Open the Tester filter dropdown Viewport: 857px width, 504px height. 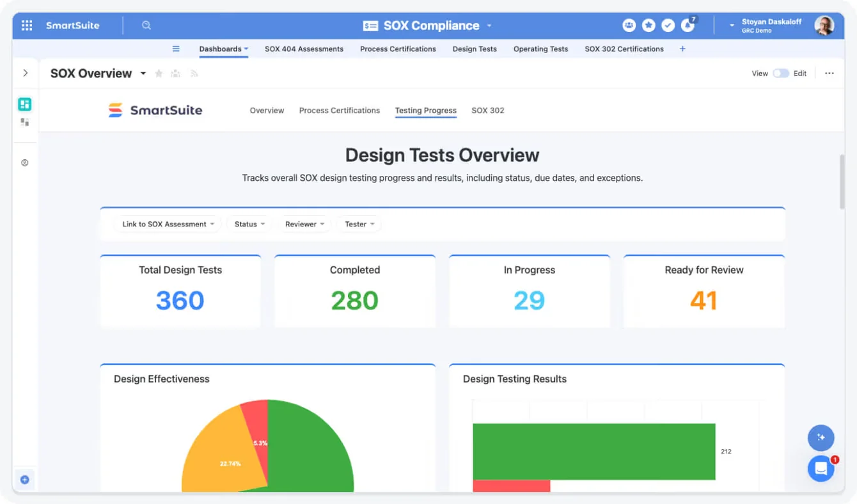[x=359, y=224]
